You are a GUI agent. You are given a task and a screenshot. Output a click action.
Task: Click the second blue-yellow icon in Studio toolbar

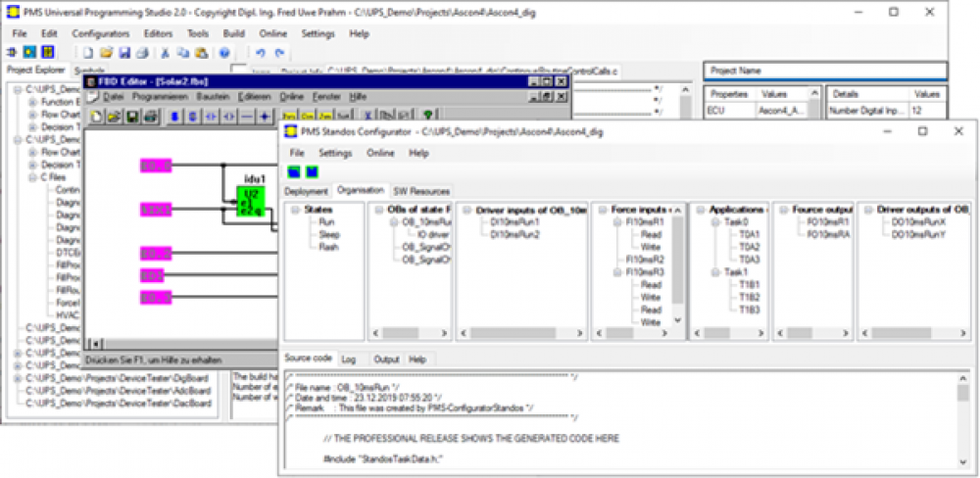29,52
